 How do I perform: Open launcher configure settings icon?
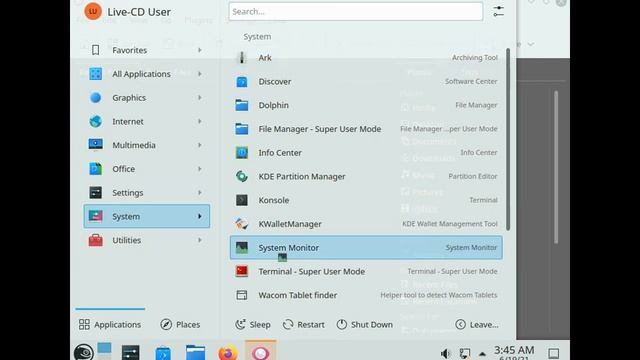[x=498, y=11]
